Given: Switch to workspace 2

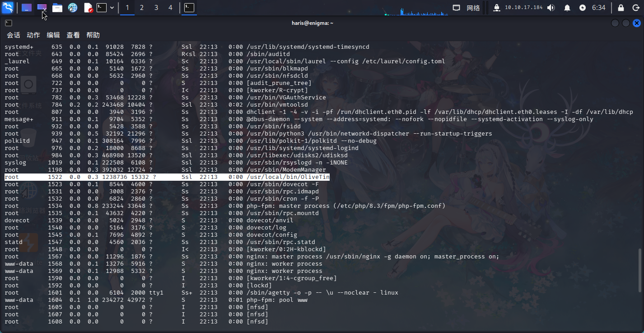Looking at the screenshot, I should [142, 8].
